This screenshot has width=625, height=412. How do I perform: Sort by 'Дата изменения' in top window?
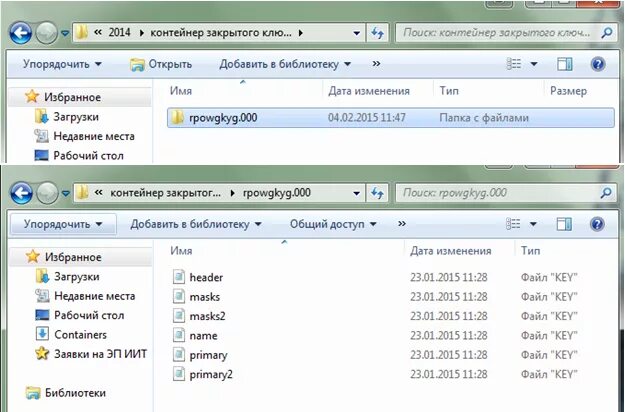(369, 91)
